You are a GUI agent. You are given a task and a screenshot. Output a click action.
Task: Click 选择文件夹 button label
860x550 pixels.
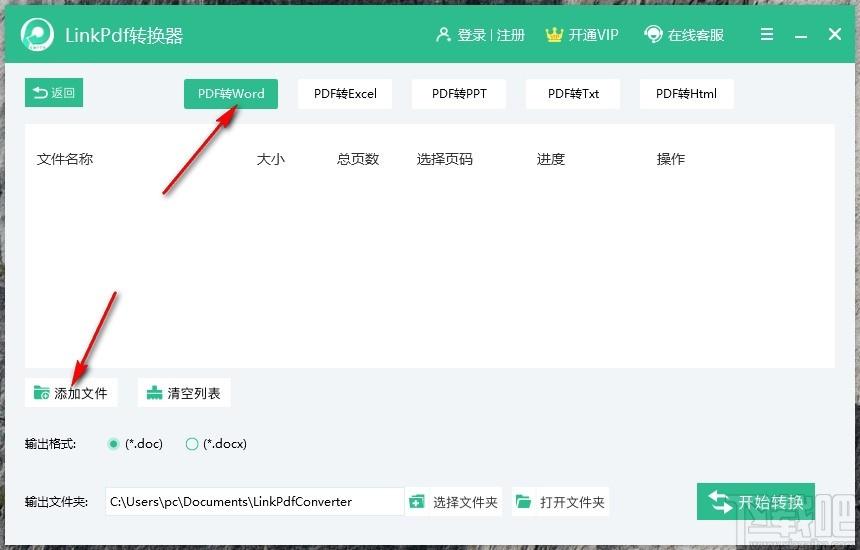point(465,502)
